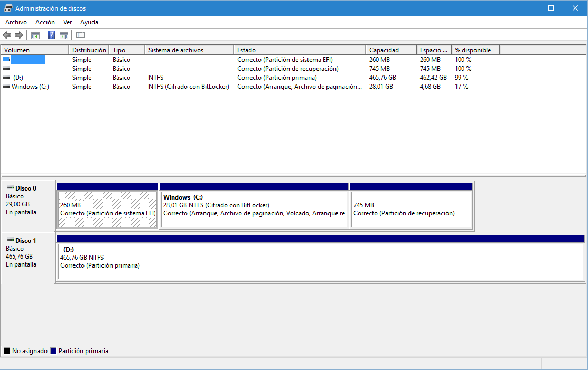Toggle the action pane toolbar icon

point(64,35)
